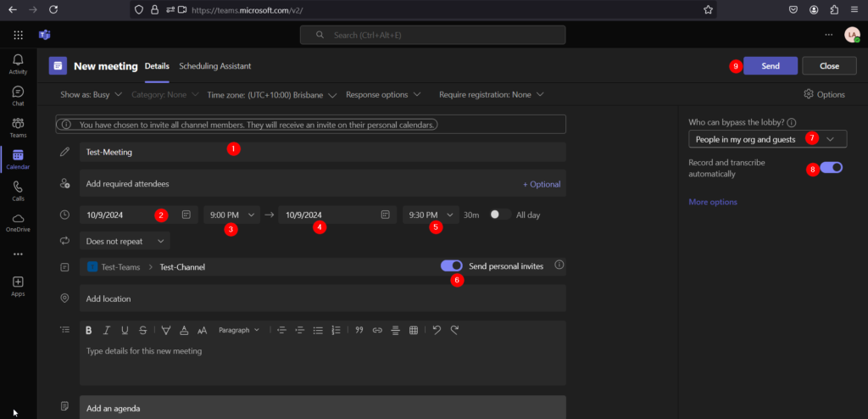
Task: Open Calls in the sidebar
Action: (18, 191)
